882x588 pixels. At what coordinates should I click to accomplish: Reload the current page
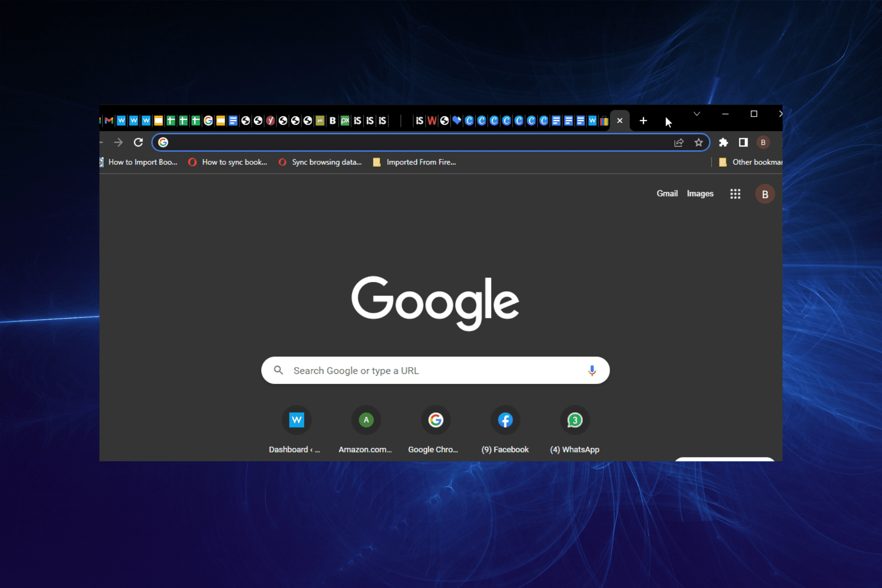tap(138, 142)
